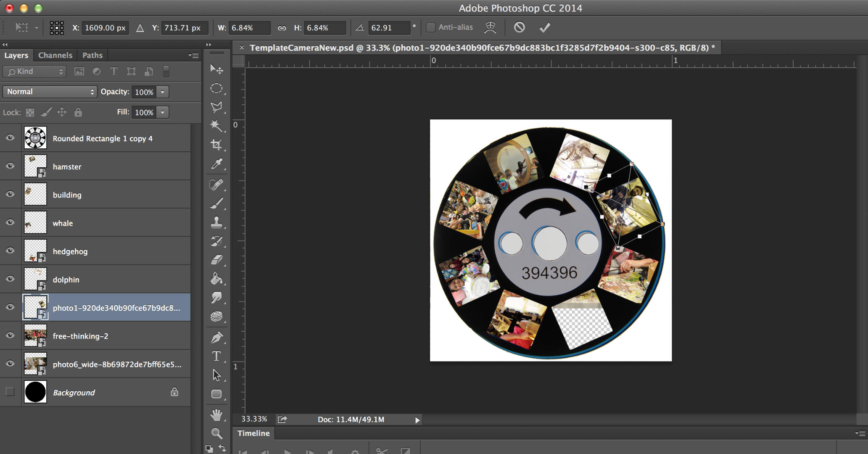Open the Opacity slider dropdown arrow

(163, 92)
